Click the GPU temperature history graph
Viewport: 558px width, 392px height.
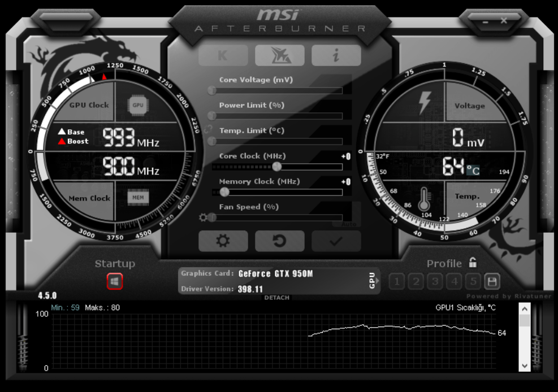274,341
